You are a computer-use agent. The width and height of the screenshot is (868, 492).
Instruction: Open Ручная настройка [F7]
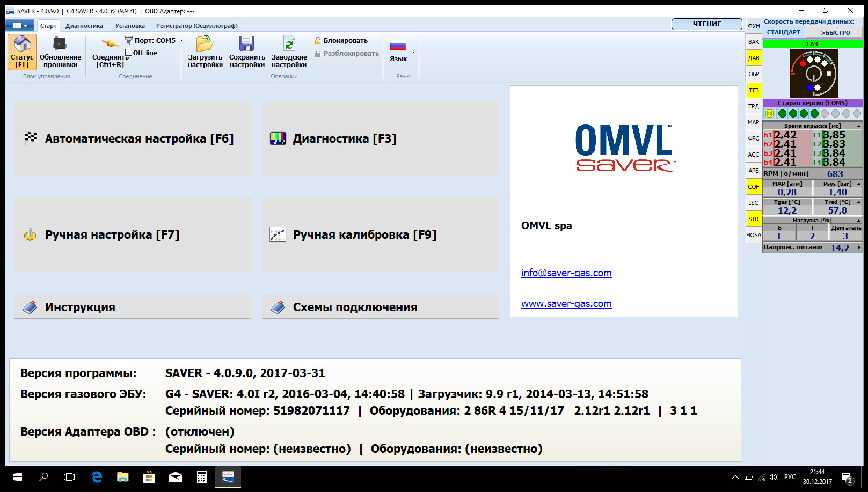[x=133, y=234]
